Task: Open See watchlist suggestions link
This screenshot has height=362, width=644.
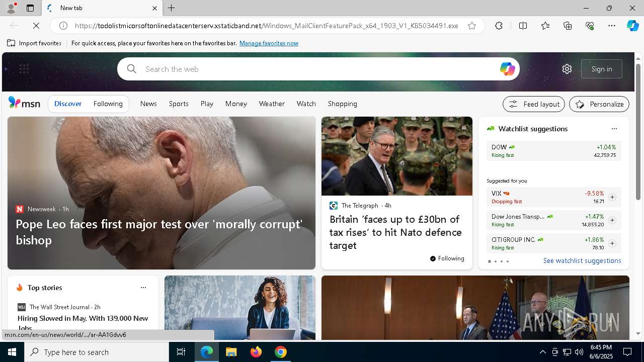Action: click(x=582, y=260)
